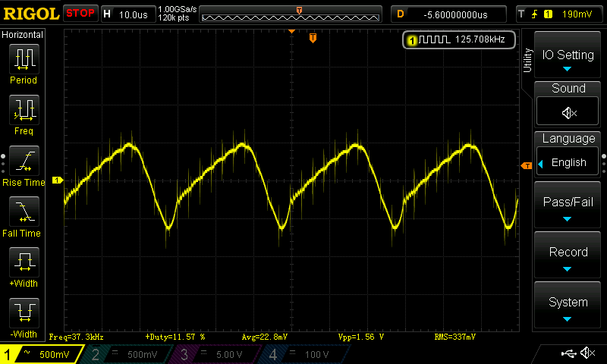Click the orange trigger position T marker
The width and height of the screenshot is (607, 364).
tap(313, 37)
